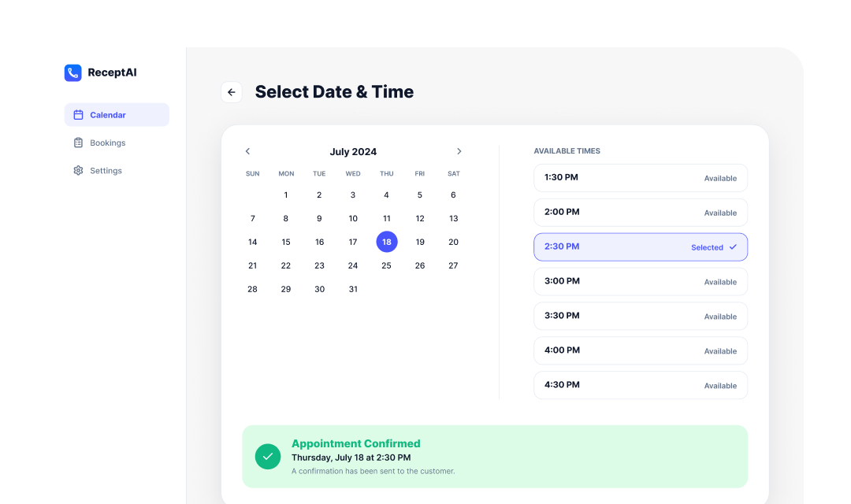This screenshot has height=504, width=851.
Task: Select the 1:30 PM time slot
Action: click(x=641, y=178)
